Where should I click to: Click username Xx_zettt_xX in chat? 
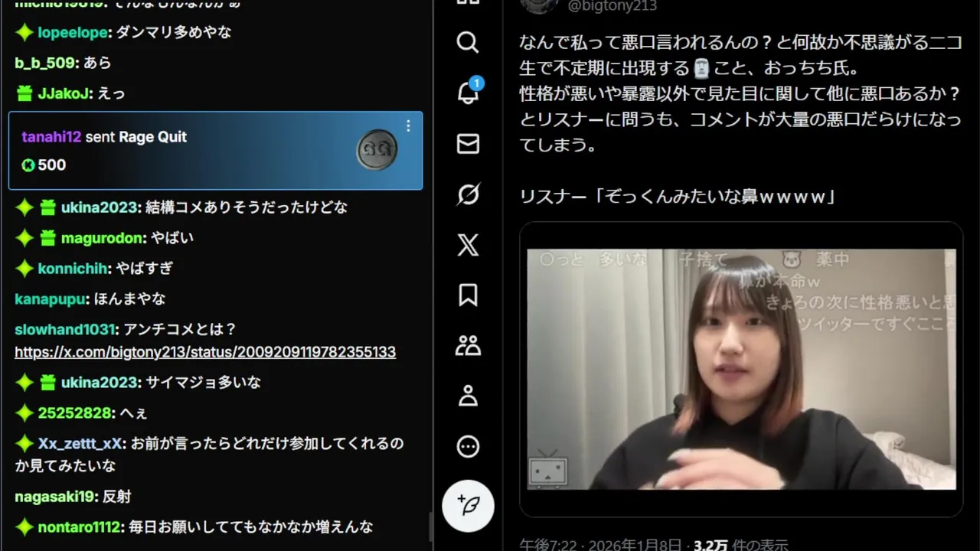(x=80, y=443)
